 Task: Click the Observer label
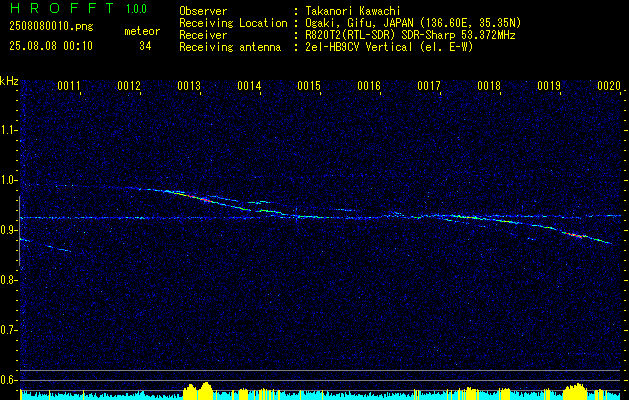point(203,11)
